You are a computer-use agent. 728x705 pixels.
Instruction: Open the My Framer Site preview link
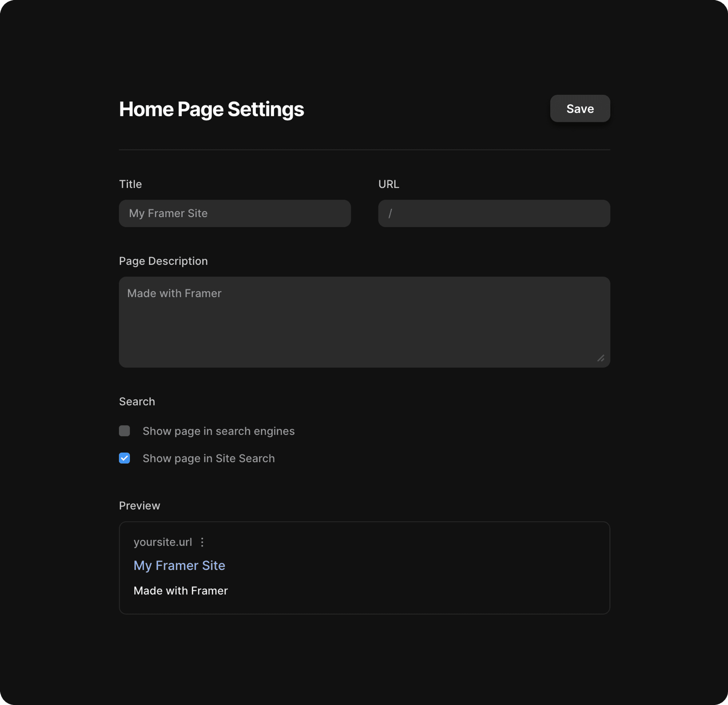coord(179,565)
